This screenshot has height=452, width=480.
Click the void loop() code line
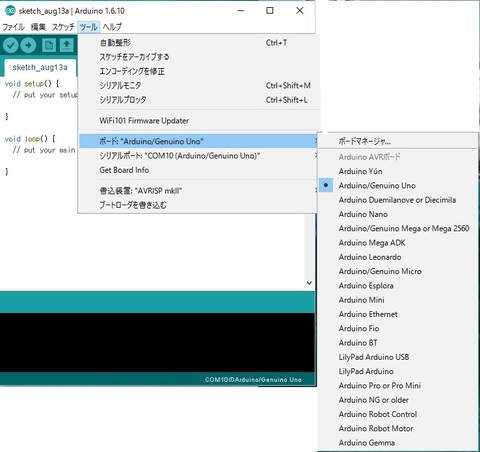tap(30, 139)
